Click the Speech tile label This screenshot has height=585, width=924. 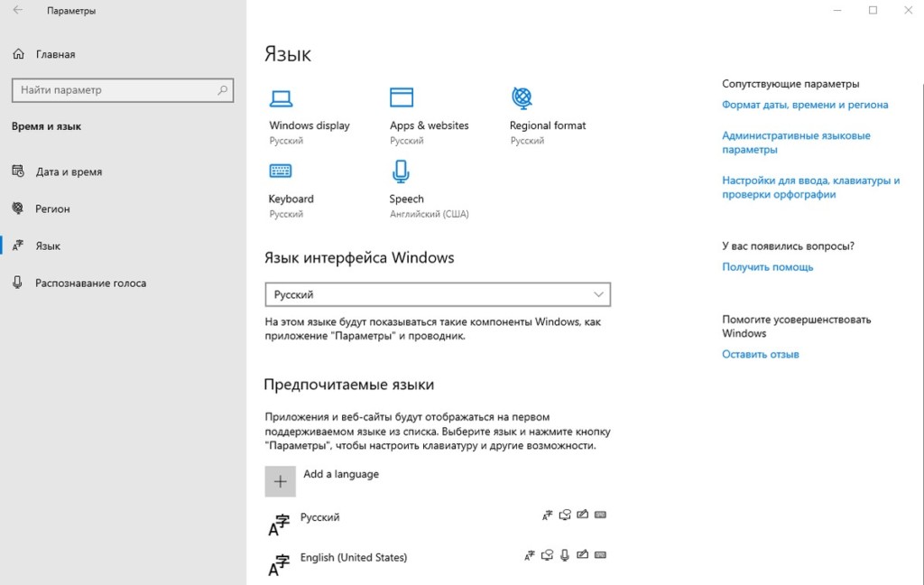406,199
